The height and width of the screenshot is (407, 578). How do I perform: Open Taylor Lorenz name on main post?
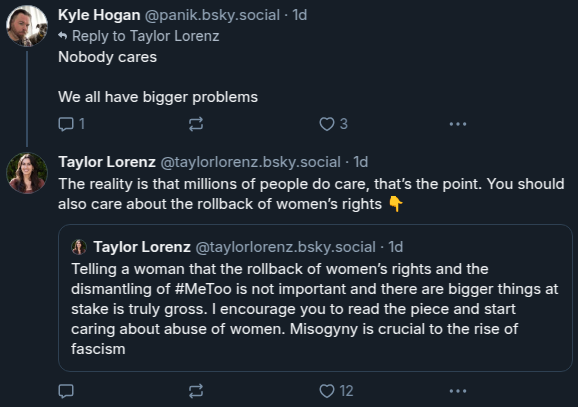107,162
